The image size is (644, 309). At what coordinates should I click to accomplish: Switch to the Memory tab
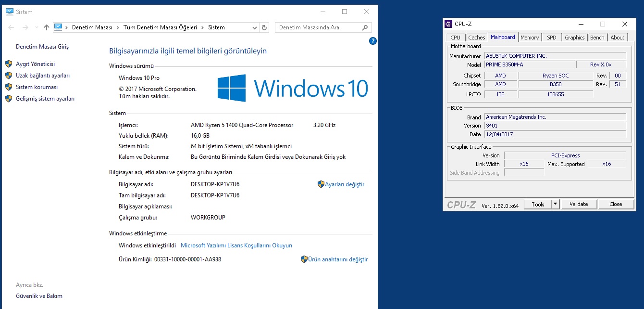[x=530, y=38]
